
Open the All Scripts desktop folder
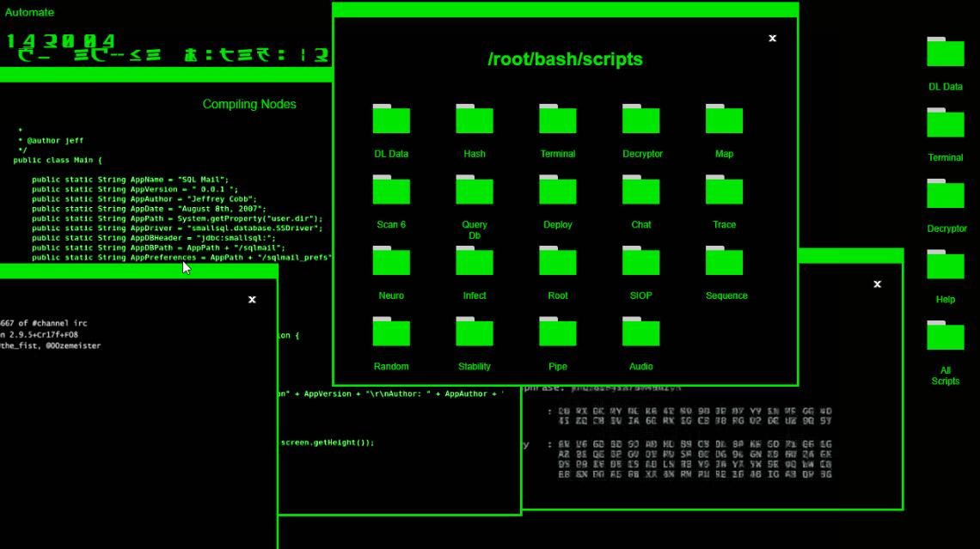click(x=945, y=335)
